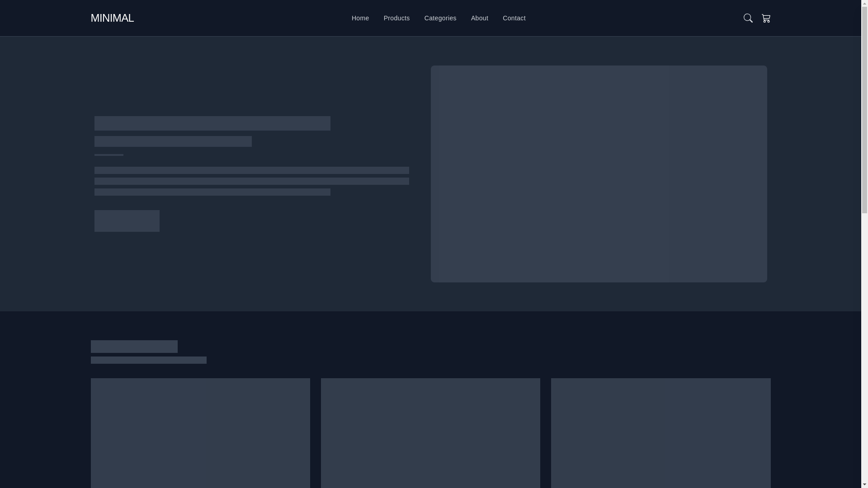Open the Categories menu item
This screenshot has height=488, width=868.
coord(440,18)
